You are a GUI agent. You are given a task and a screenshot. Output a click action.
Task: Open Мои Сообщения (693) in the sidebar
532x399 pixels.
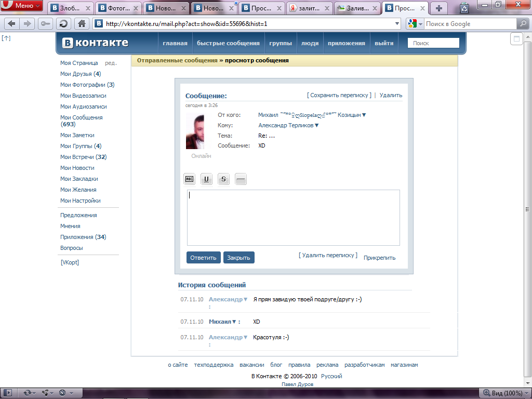tap(81, 121)
